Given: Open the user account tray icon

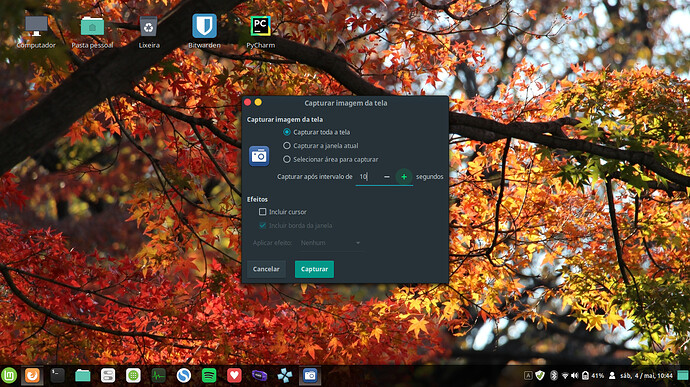Looking at the screenshot, I should 612,376.
